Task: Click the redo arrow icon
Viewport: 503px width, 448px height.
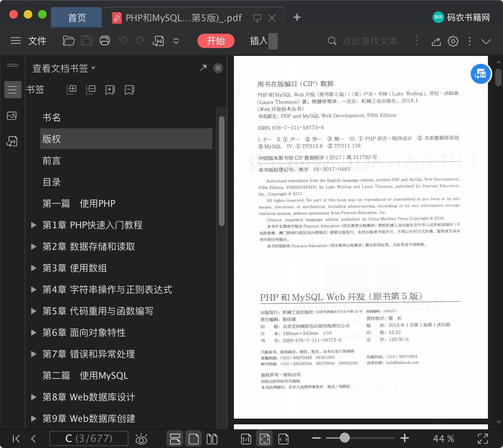Action: point(140,40)
